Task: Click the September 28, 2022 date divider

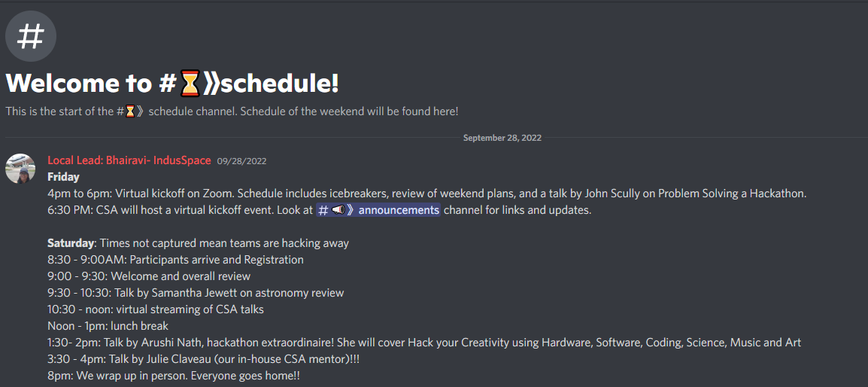Action: tap(502, 138)
